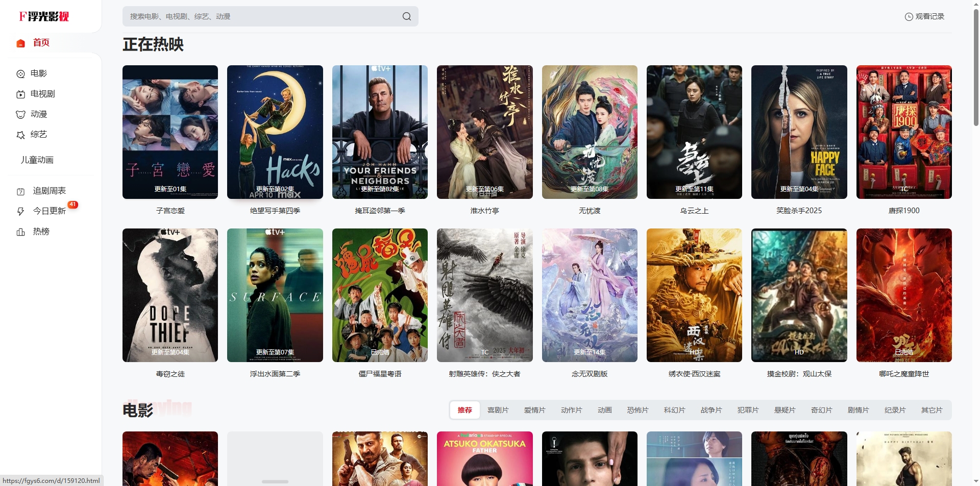Open the 儿童动画 sidebar item
The image size is (980, 486).
pos(37,160)
